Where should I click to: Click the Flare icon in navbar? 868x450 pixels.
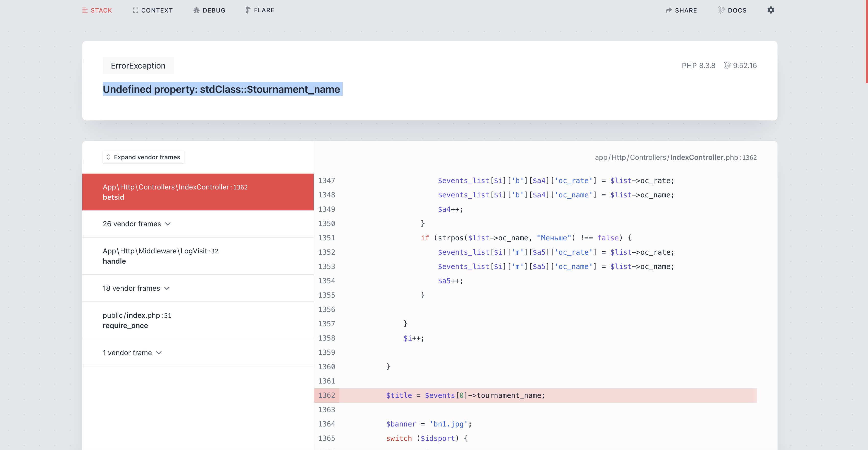coord(248,10)
